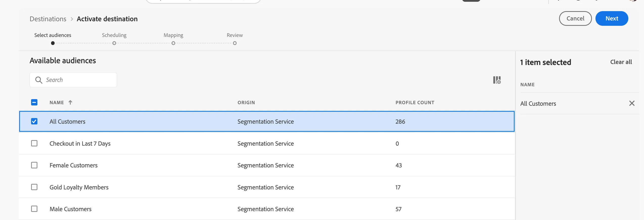Click Checkout in Last 7 Days name
This screenshot has width=644, height=220.
80,144
